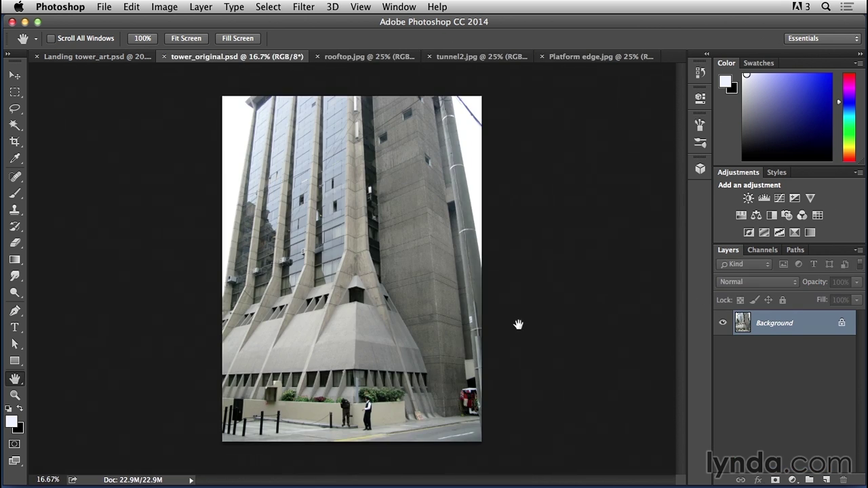Image resolution: width=868 pixels, height=488 pixels.
Task: Select the Zoom tool
Action: (15, 395)
